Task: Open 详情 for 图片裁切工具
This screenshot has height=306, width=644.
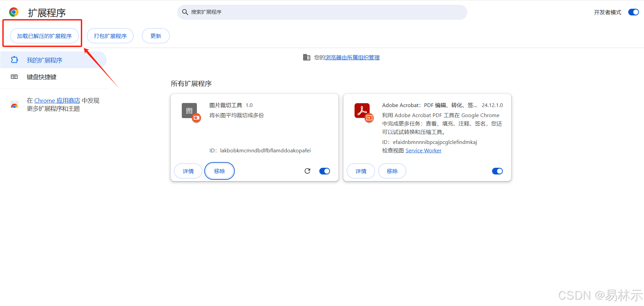Action: tap(188, 171)
